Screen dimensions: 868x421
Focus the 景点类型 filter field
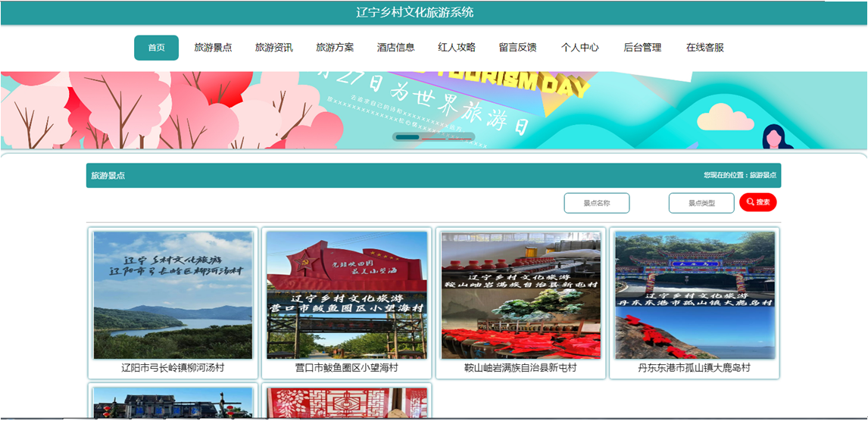point(701,203)
